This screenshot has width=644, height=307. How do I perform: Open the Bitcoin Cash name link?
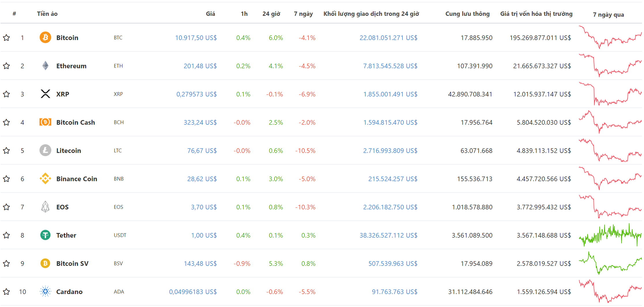point(75,122)
